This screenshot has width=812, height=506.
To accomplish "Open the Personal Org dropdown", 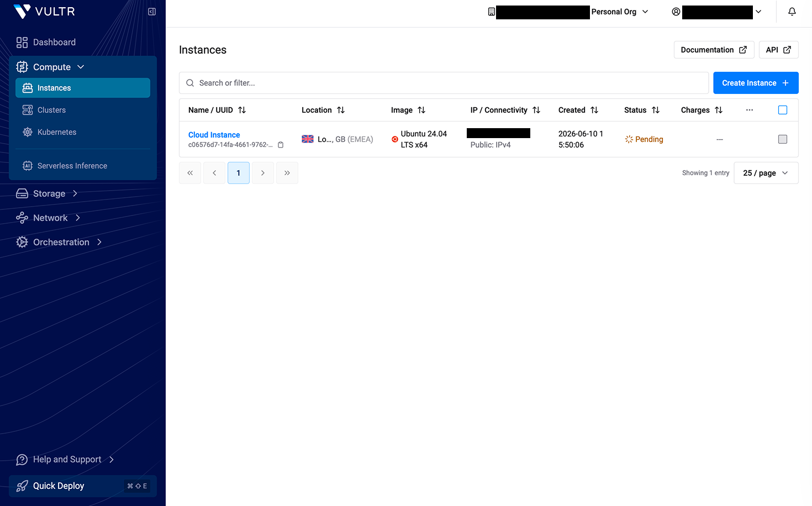I will point(620,12).
